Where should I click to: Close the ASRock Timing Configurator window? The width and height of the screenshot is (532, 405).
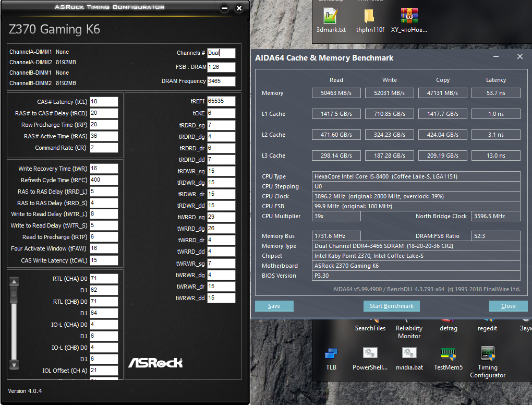point(239,8)
